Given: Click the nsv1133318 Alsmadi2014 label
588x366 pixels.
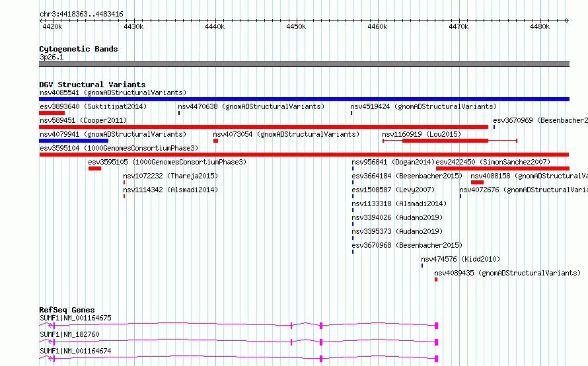Looking at the screenshot, I should pos(399,203).
